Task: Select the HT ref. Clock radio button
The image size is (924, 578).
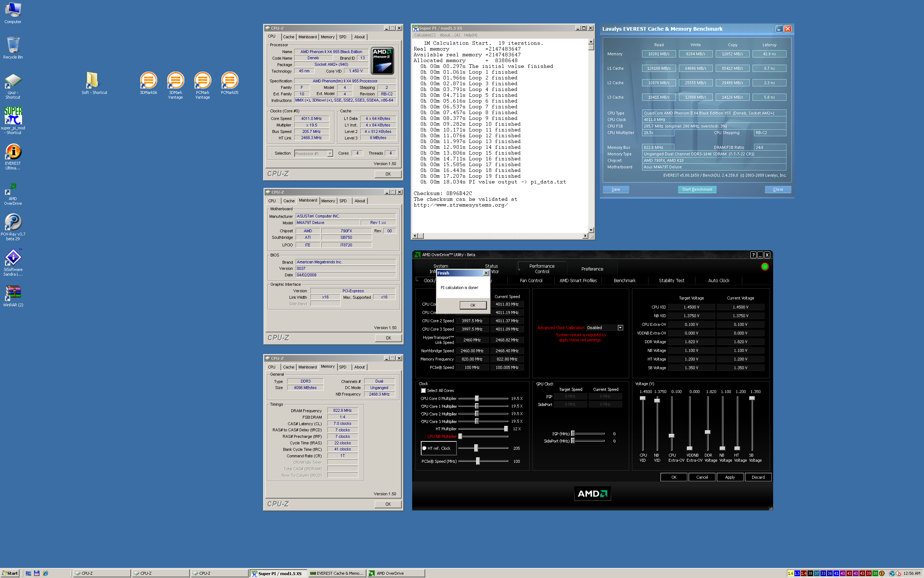Action: [x=424, y=448]
